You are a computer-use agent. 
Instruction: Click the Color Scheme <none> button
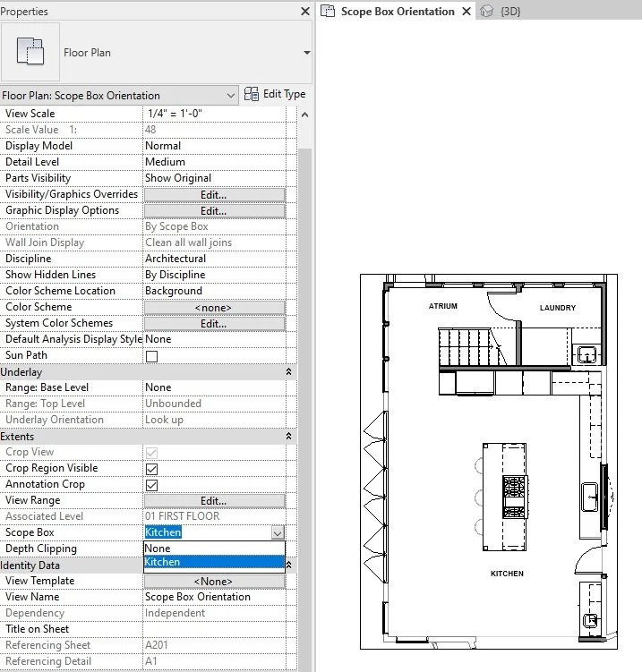214,308
